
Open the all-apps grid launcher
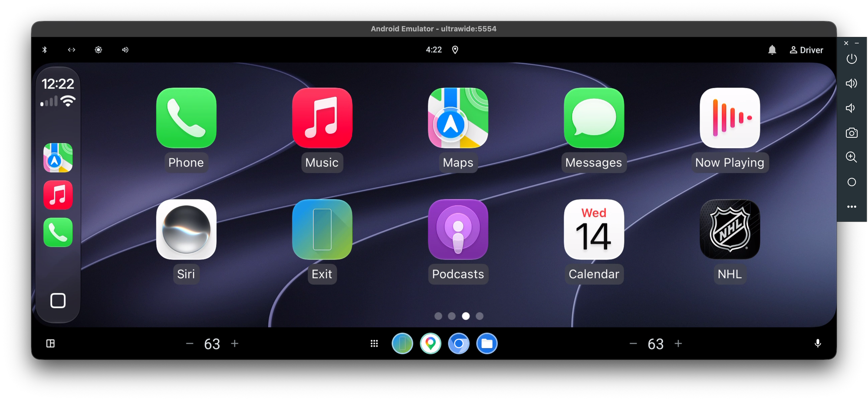374,344
